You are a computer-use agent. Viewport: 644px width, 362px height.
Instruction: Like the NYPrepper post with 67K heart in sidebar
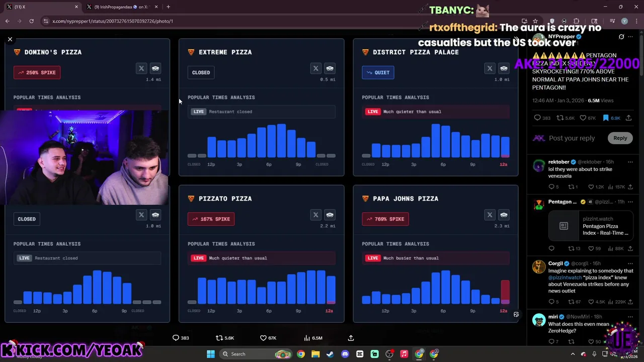tap(589, 118)
